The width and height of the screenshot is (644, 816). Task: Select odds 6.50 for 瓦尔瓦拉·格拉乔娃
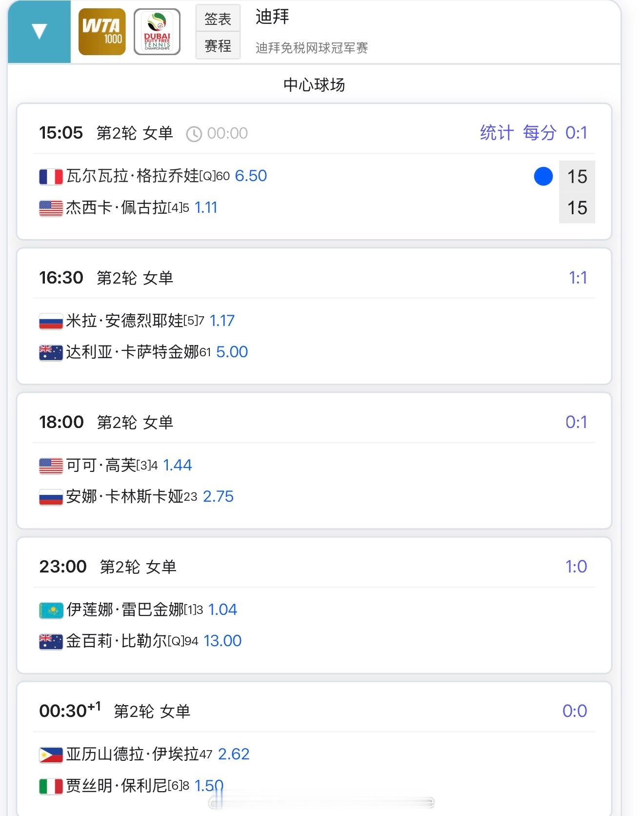click(x=251, y=176)
